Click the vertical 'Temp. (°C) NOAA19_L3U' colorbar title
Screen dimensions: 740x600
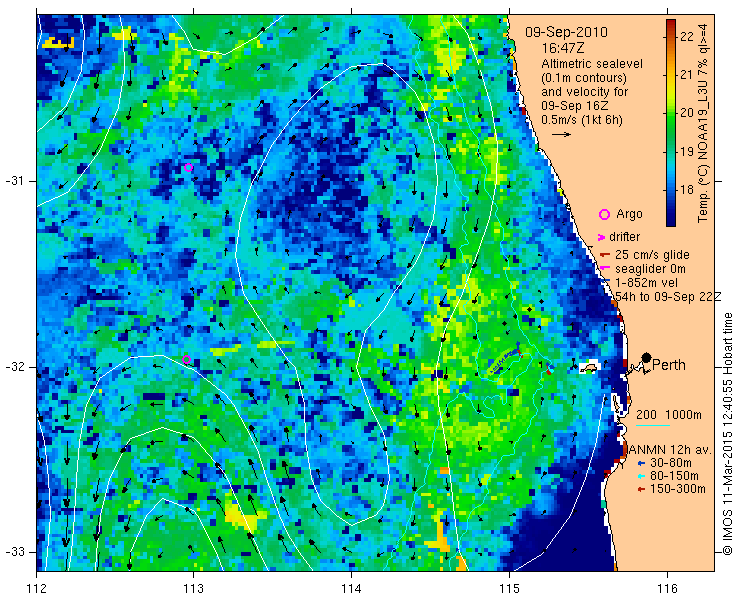click(703, 121)
